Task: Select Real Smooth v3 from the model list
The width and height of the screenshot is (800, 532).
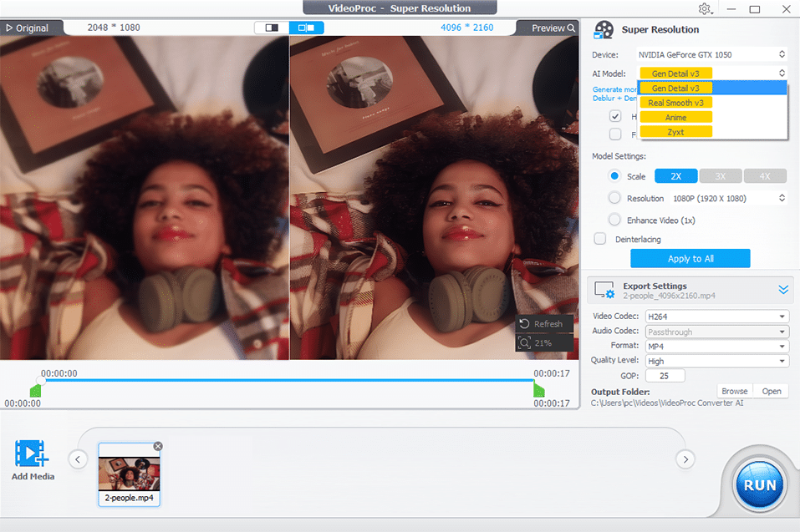Action: coord(675,103)
